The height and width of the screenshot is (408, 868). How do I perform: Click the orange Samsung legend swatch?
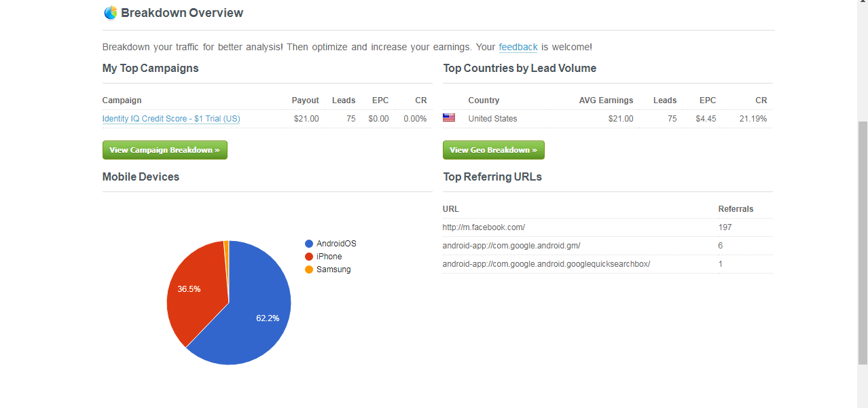click(x=309, y=270)
